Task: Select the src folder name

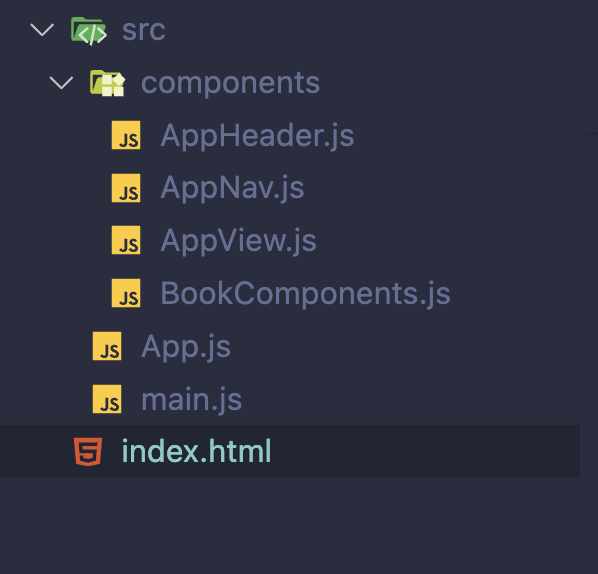Action: [x=144, y=30]
